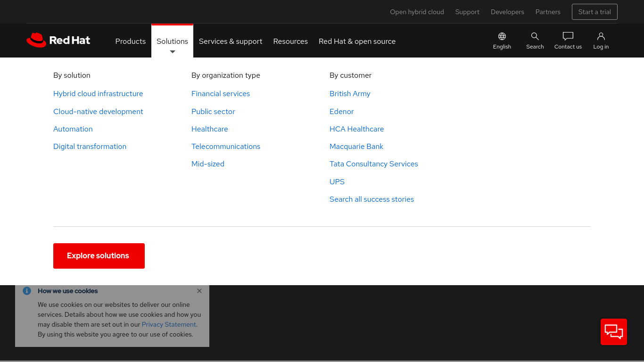
Task: Select Hybrid cloud infrastructure
Action: (98, 94)
